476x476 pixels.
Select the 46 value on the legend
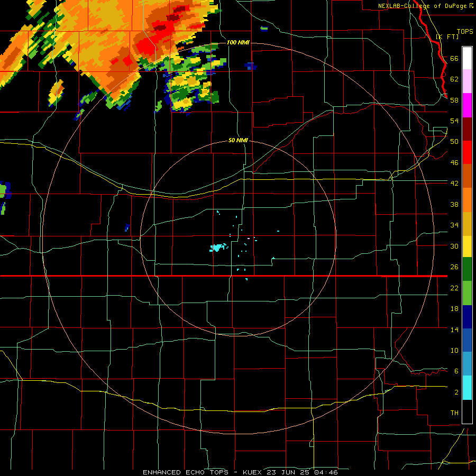point(454,163)
